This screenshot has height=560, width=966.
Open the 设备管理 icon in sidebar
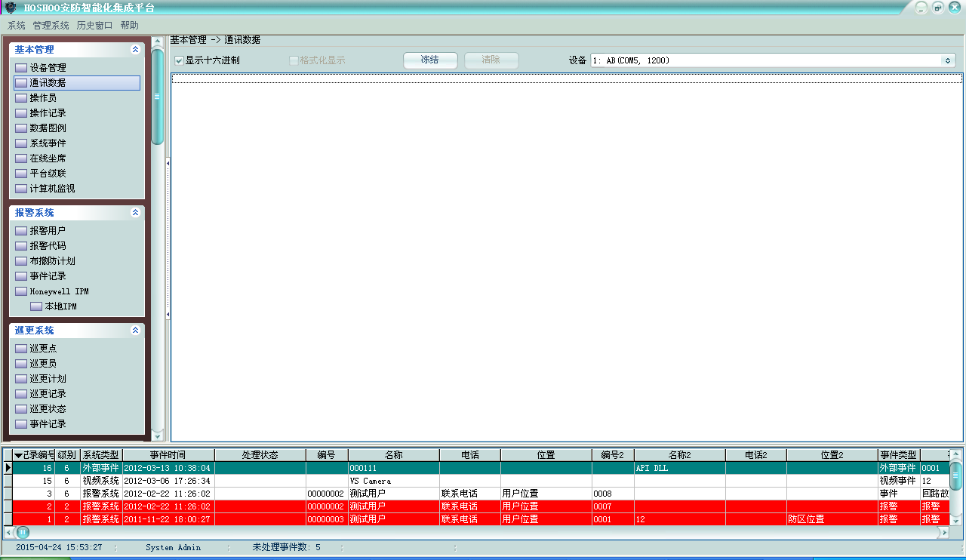coord(21,68)
